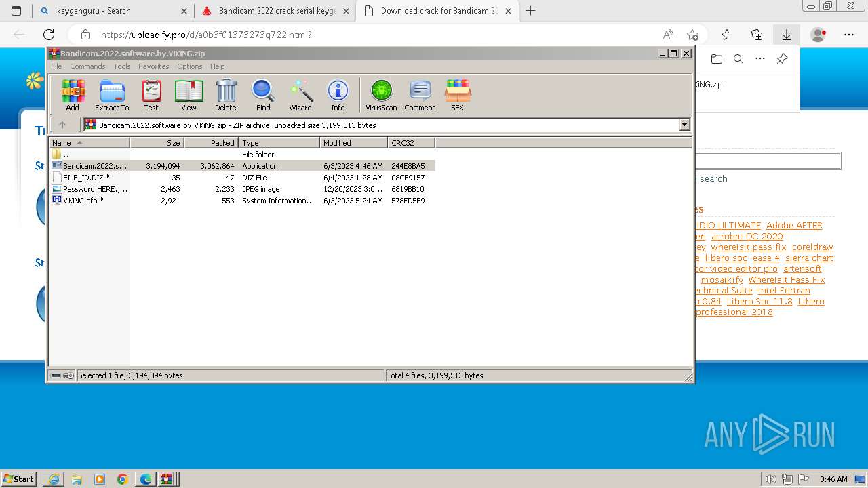Open the Tools menu
The height and width of the screenshot is (488, 868).
[x=122, y=66]
